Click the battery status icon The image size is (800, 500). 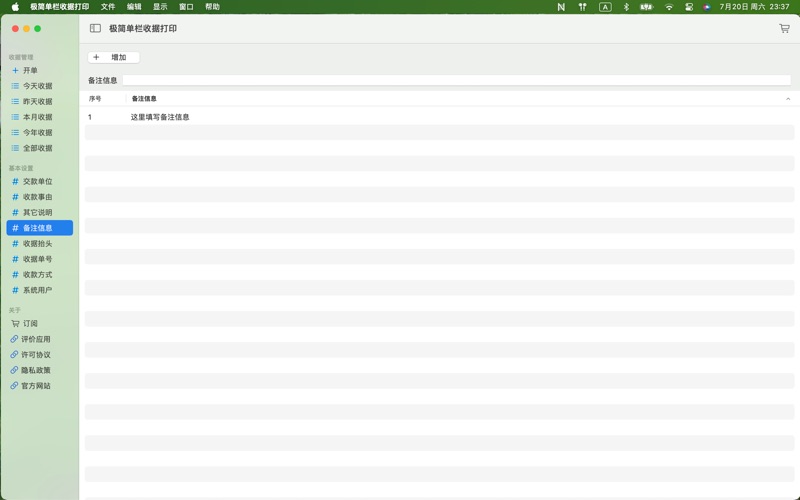tap(647, 7)
